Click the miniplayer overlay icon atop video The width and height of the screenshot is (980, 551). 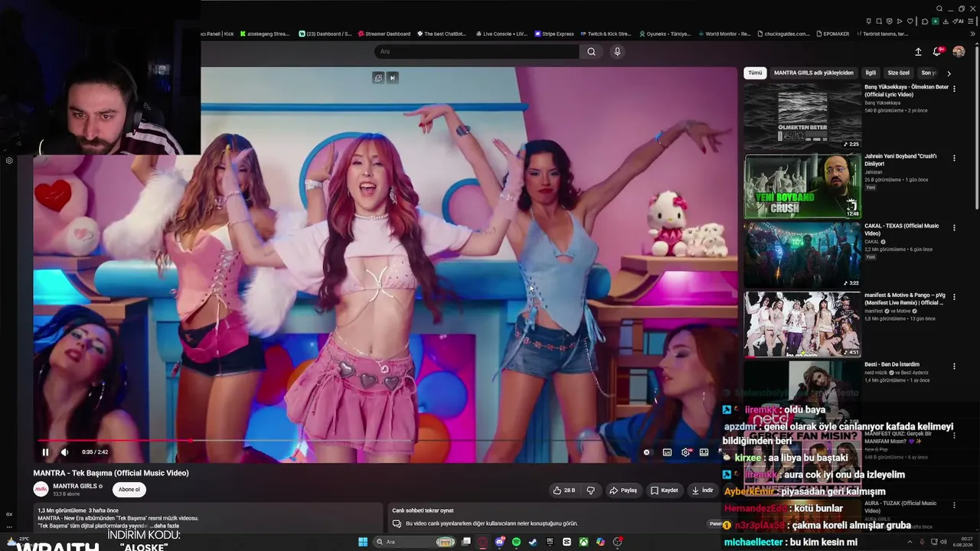coord(378,77)
